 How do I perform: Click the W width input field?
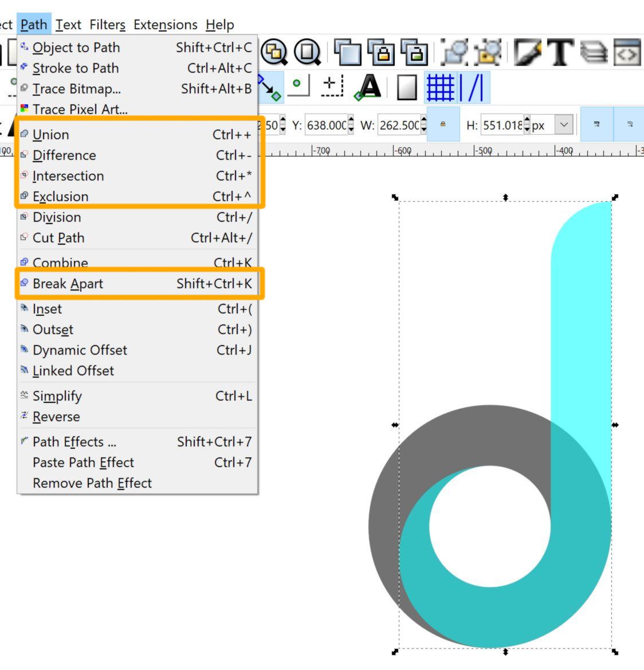tap(399, 125)
